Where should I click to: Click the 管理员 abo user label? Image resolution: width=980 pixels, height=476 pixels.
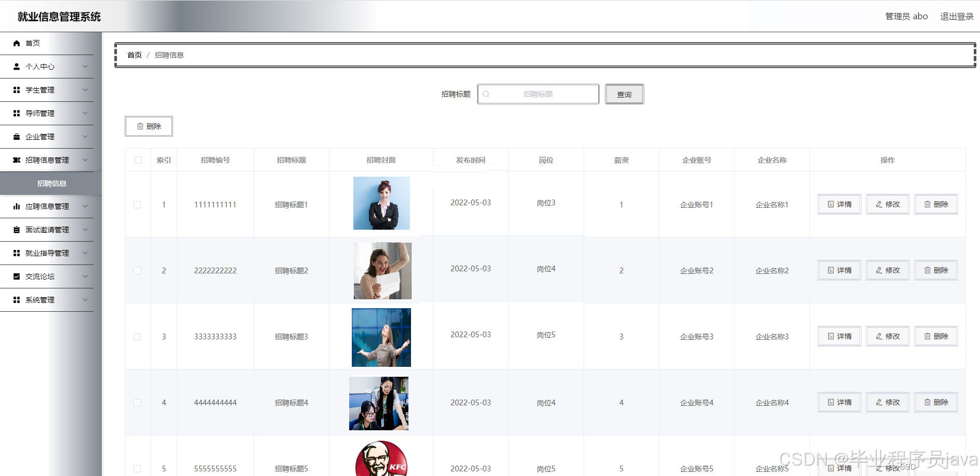[906, 16]
